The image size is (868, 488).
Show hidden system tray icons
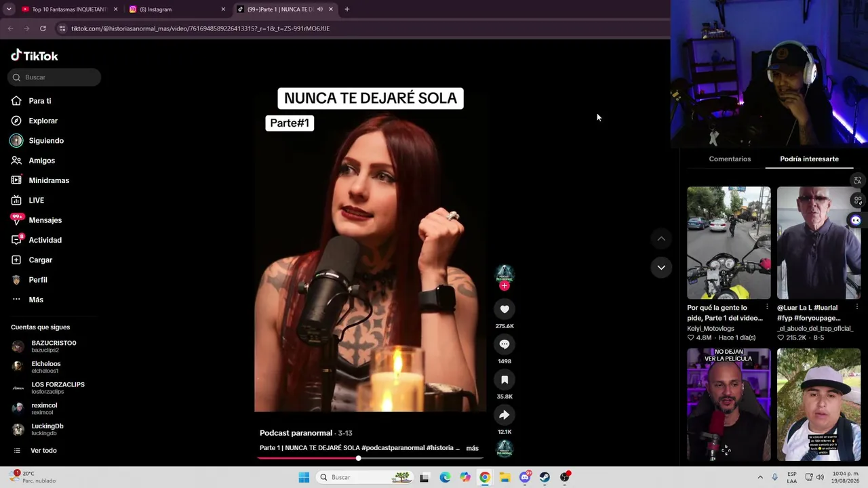pyautogui.click(x=760, y=477)
